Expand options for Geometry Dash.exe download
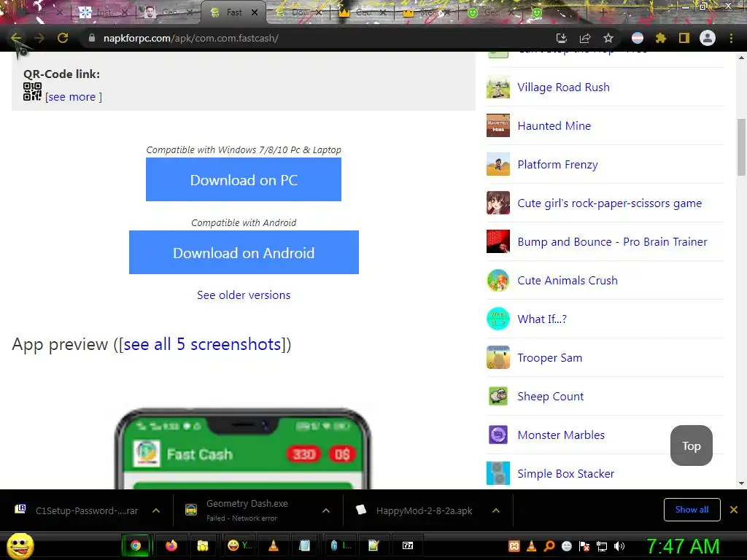The image size is (747, 560). coord(326,510)
